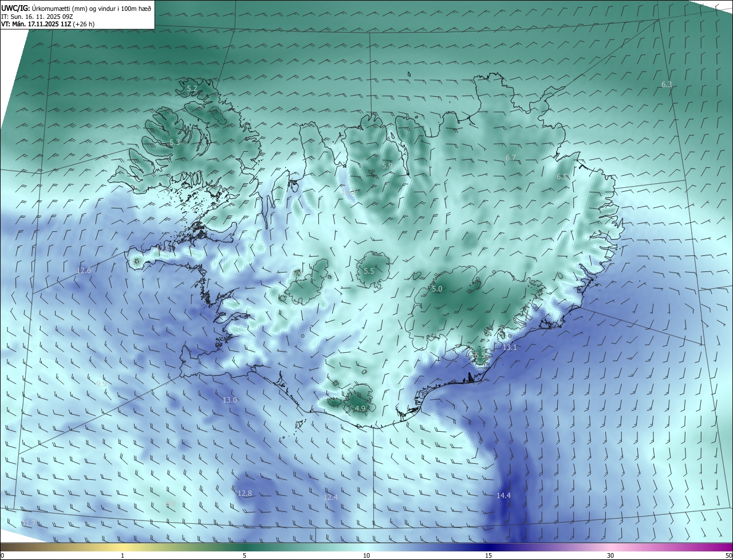Select the 13.0 value label
Viewport: 733px width, 560px height.
(230, 400)
